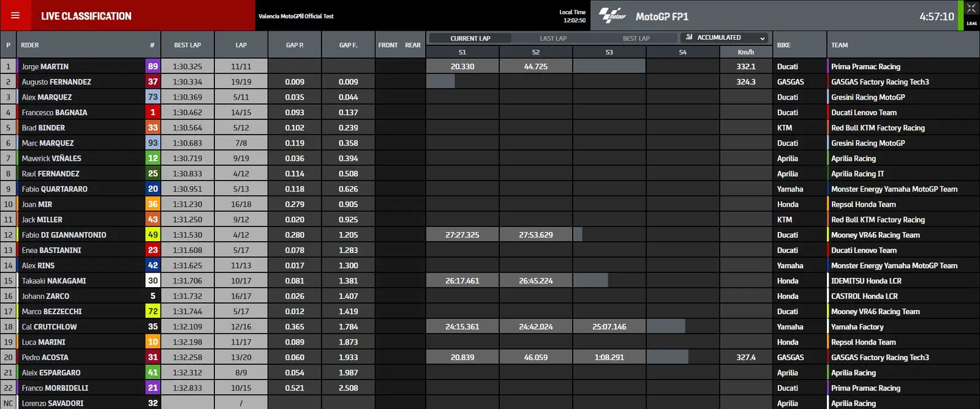Select rider Brad BINDER
980x409 pixels.
pyautogui.click(x=43, y=127)
